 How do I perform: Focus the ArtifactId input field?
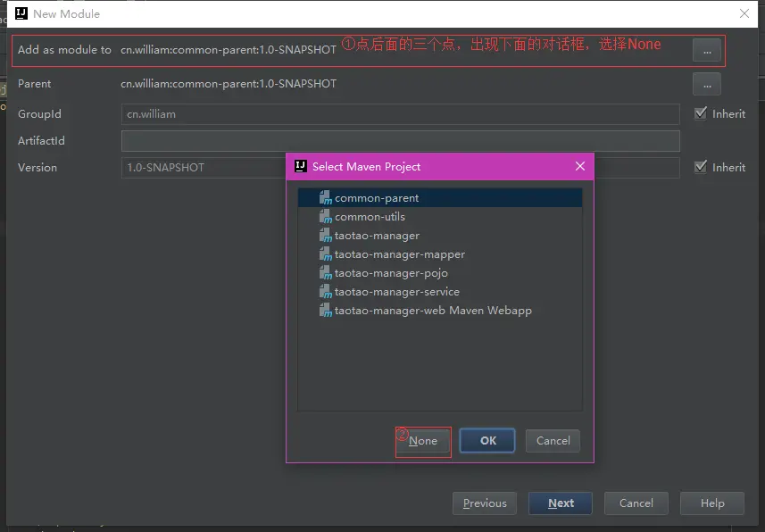(x=401, y=141)
